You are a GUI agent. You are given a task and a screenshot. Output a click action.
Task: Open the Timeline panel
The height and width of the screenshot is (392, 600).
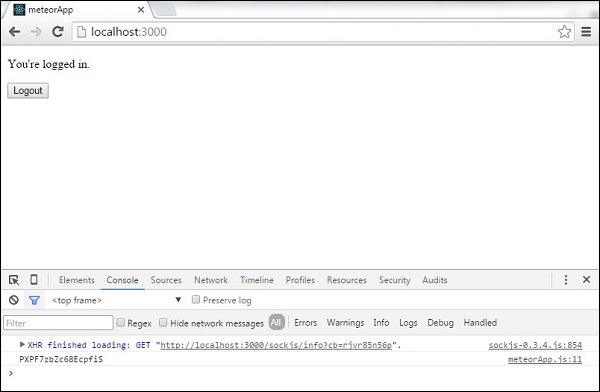[x=257, y=280]
